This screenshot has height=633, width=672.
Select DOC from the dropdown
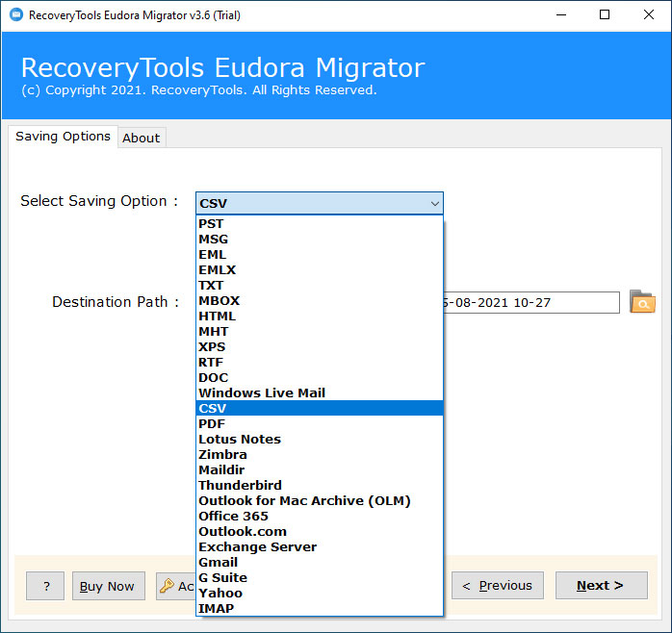(320, 378)
